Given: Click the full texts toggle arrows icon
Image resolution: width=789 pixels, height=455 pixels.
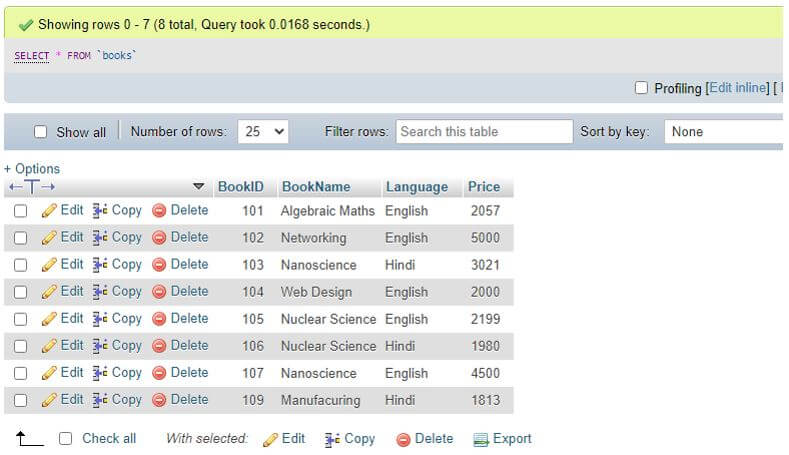Looking at the screenshot, I should pos(32,187).
